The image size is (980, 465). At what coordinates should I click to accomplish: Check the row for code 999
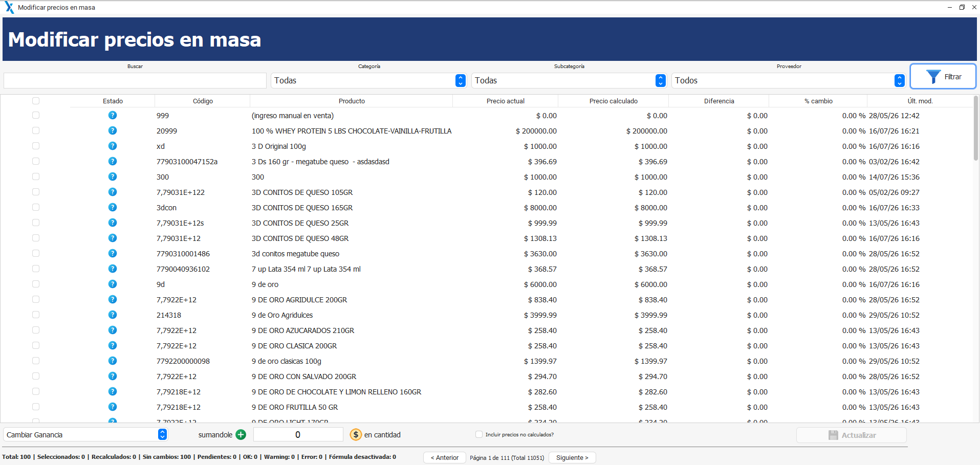coord(36,115)
